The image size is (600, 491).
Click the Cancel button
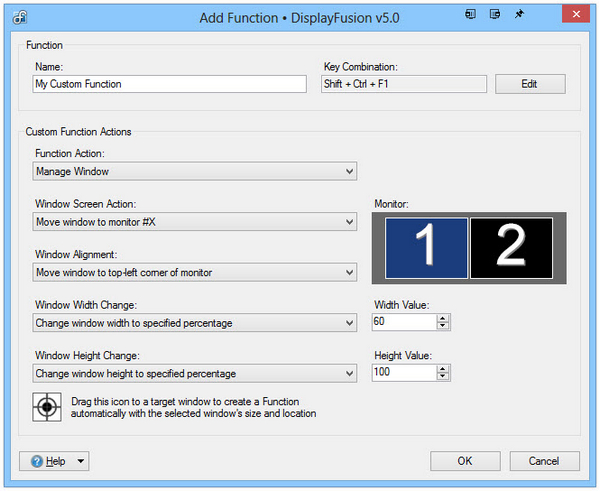click(x=544, y=461)
